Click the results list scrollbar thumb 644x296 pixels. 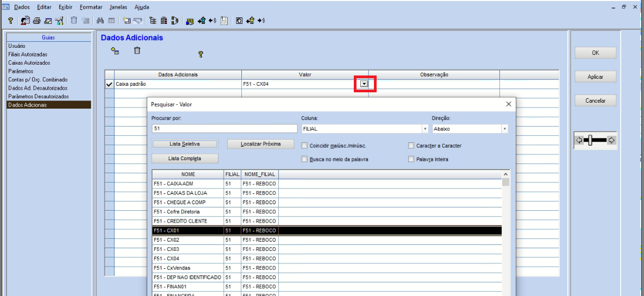505,182
